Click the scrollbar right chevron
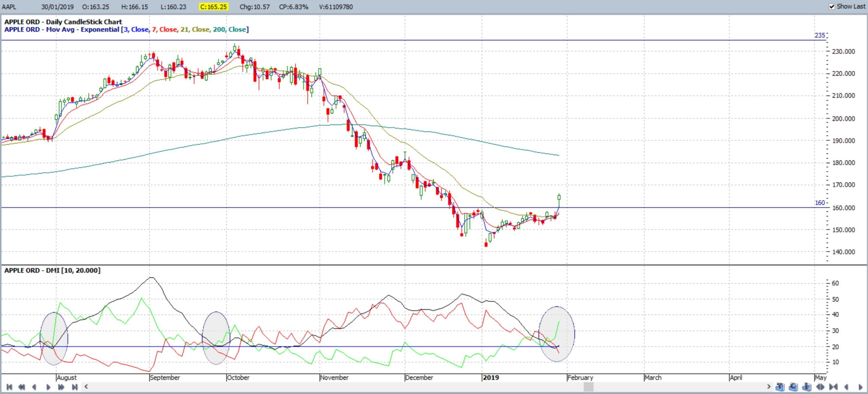868x394 pixels. [769, 387]
